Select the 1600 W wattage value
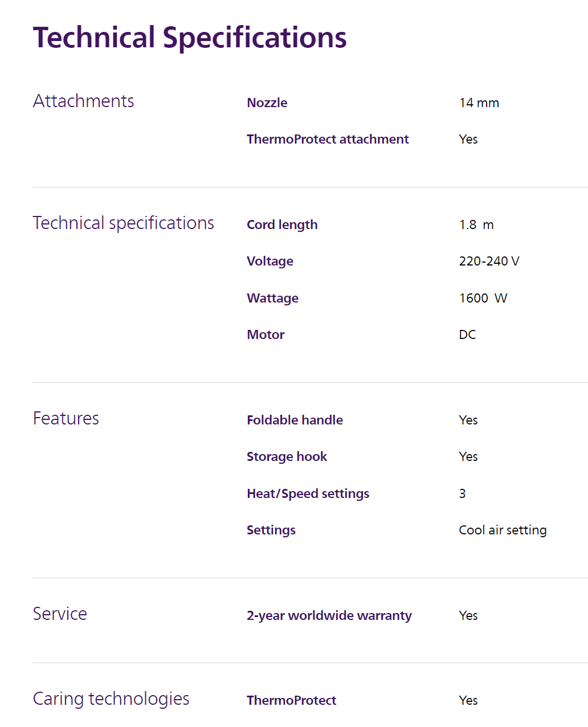The width and height of the screenshot is (588, 727). pyautogui.click(x=483, y=298)
